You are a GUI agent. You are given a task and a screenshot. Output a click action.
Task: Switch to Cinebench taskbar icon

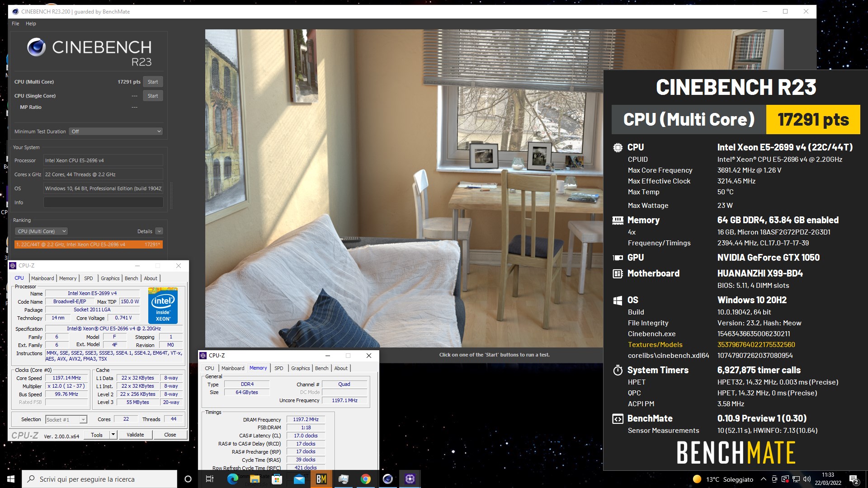point(387,479)
